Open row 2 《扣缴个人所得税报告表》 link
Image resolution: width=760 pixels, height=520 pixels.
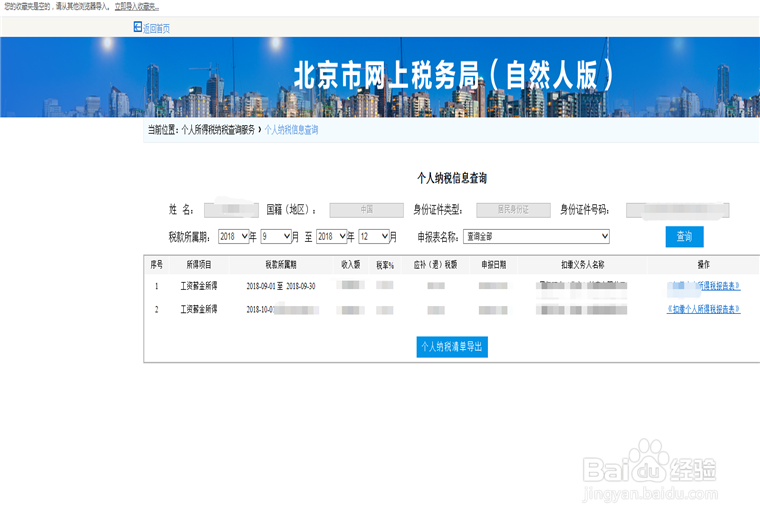point(703,309)
